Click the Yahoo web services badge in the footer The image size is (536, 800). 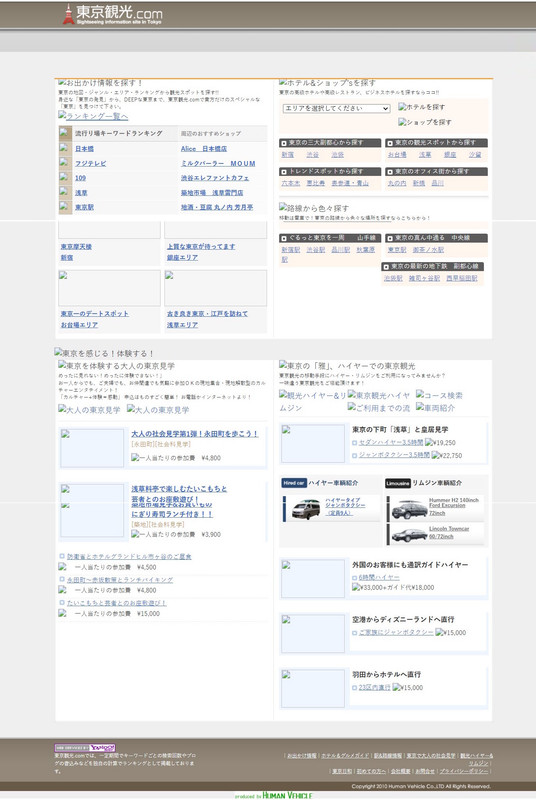click(x=85, y=747)
